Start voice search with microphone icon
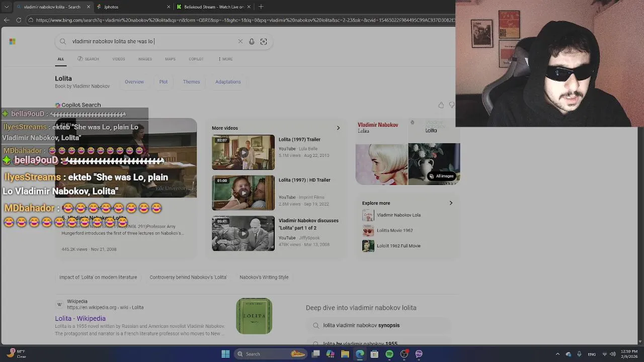Screen dimensions: 644x362 click(252, 41)
